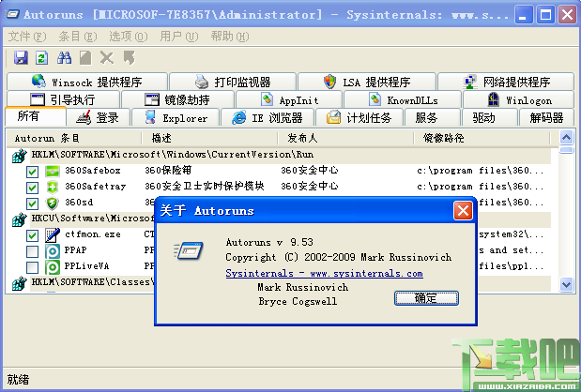Switch to the Winsock 提供程序 tab
Image resolution: width=581 pixels, height=392 pixels.
tap(87, 82)
